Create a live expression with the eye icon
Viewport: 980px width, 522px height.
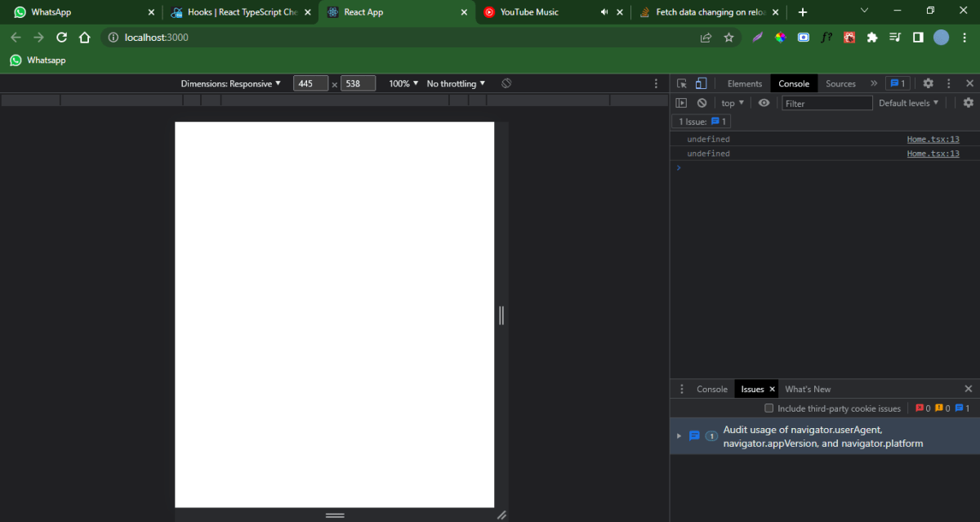click(763, 102)
